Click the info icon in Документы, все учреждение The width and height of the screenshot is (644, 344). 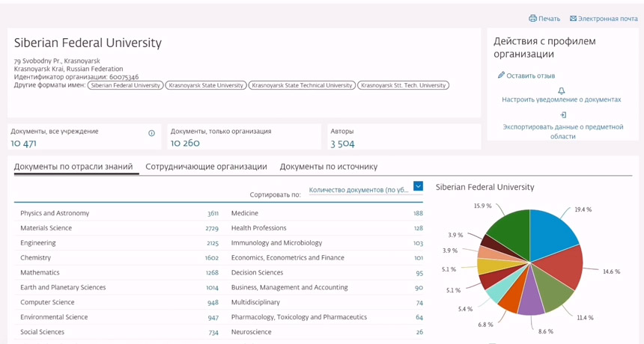click(151, 133)
